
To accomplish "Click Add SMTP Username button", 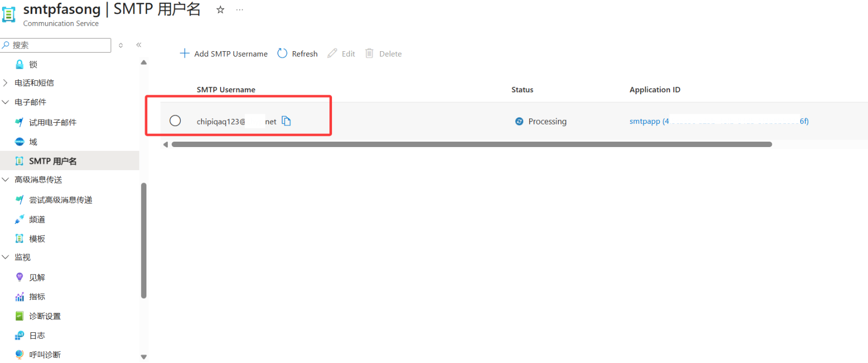I will coord(223,53).
